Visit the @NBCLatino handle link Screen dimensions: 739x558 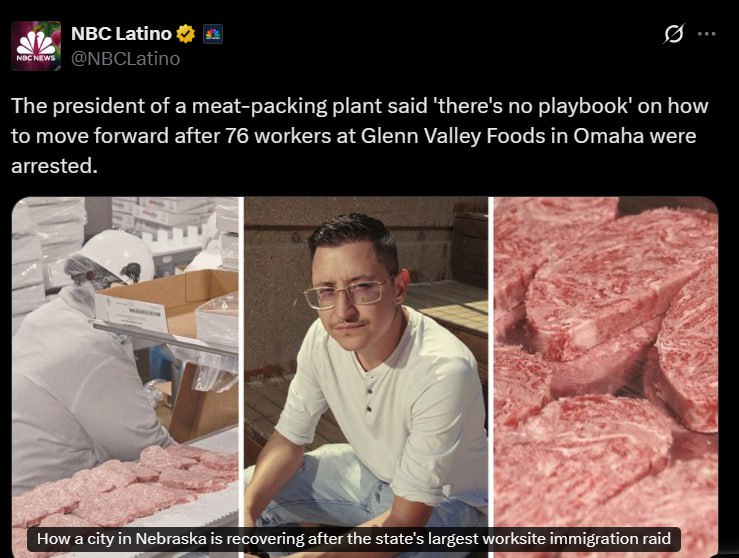point(125,58)
